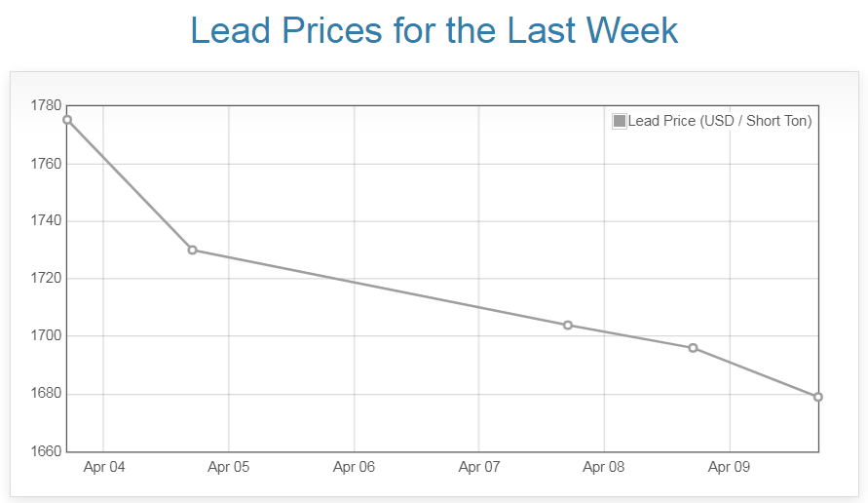Click the "Apr 09" x-axis label
This screenshot has height=503, width=868.
pos(729,468)
